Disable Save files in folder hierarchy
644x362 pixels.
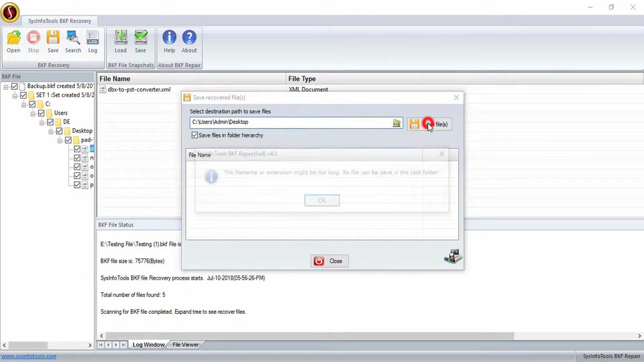click(x=195, y=135)
